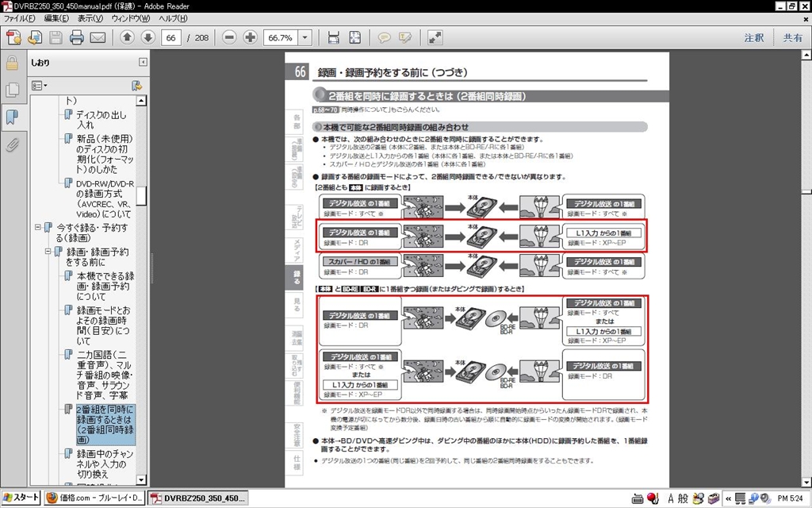Open the attachments paperclip panel
Image resolution: width=812 pixels, height=508 pixels.
[x=12, y=145]
